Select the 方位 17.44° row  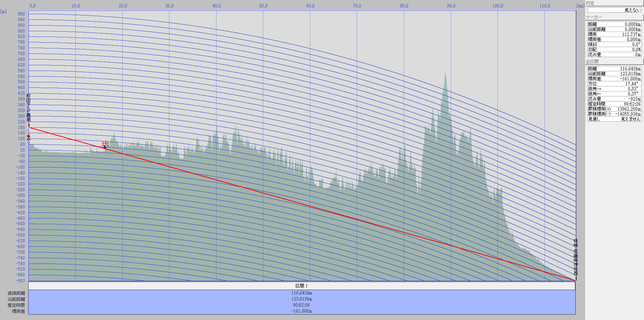point(614,84)
